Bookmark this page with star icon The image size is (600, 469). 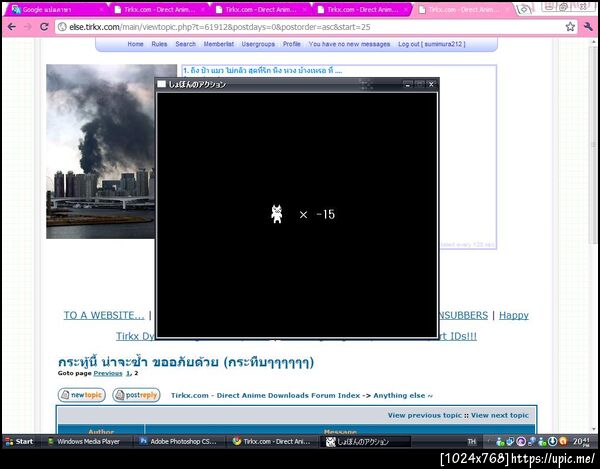(570, 27)
